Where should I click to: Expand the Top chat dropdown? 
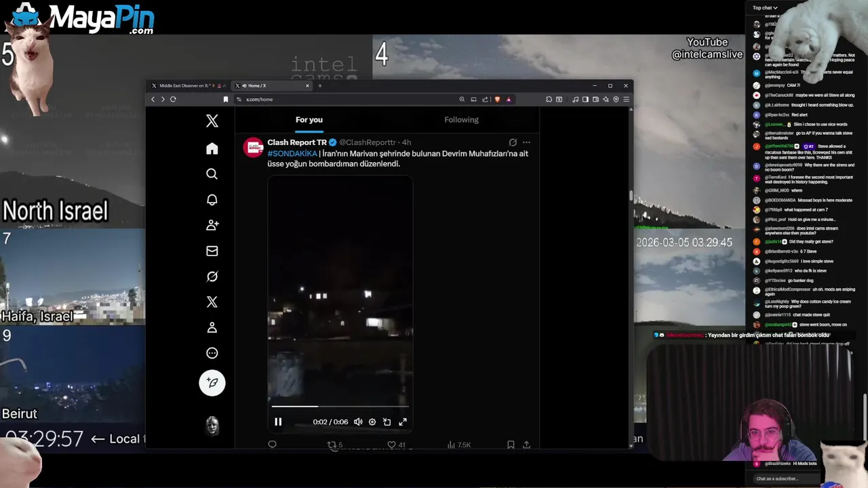click(x=765, y=8)
